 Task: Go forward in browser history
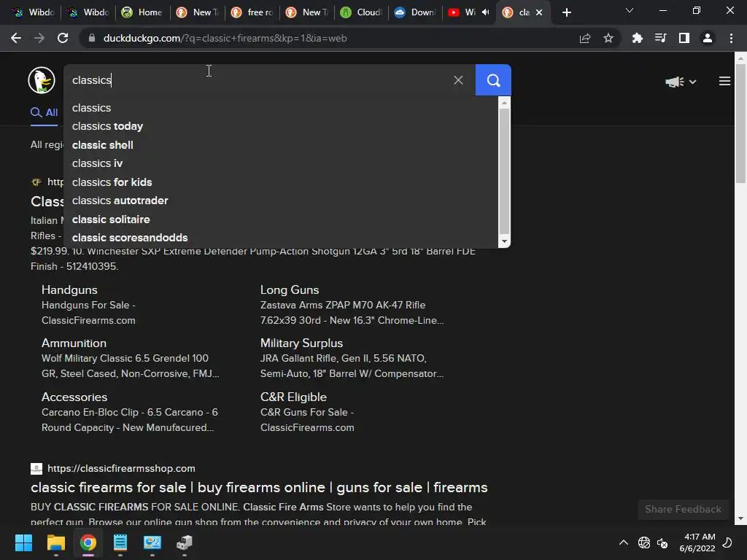click(x=39, y=38)
